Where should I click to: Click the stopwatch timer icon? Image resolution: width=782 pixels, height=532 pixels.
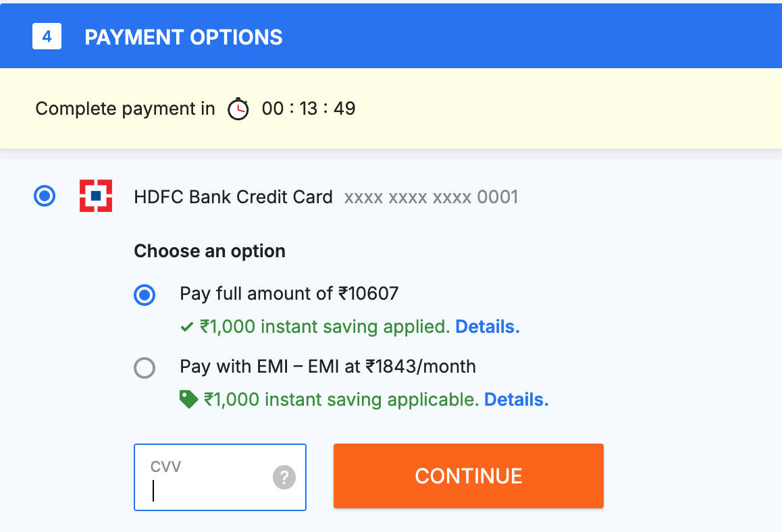(238, 109)
